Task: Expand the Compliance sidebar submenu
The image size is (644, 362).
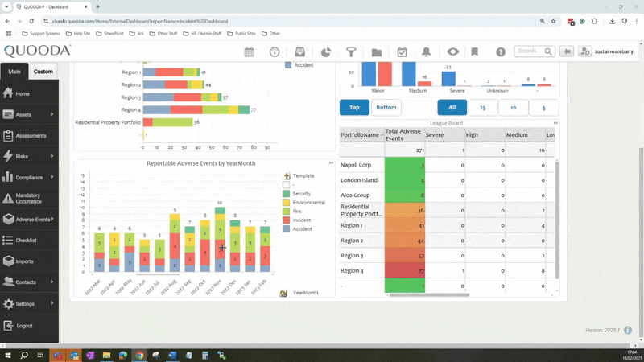Action: pos(52,177)
